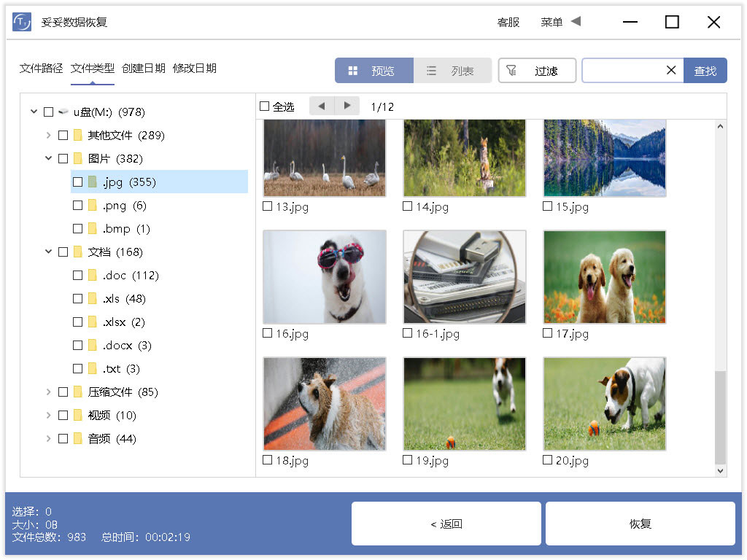Screen dimensions: 747x560
Task: Switch to the 文件路径 tab
Action: pos(41,69)
